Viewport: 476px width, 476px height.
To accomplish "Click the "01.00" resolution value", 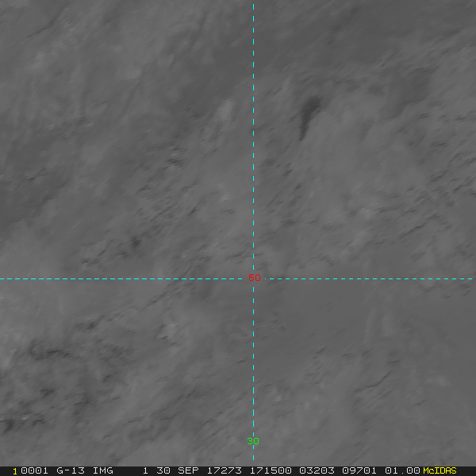I will click(x=402, y=470).
